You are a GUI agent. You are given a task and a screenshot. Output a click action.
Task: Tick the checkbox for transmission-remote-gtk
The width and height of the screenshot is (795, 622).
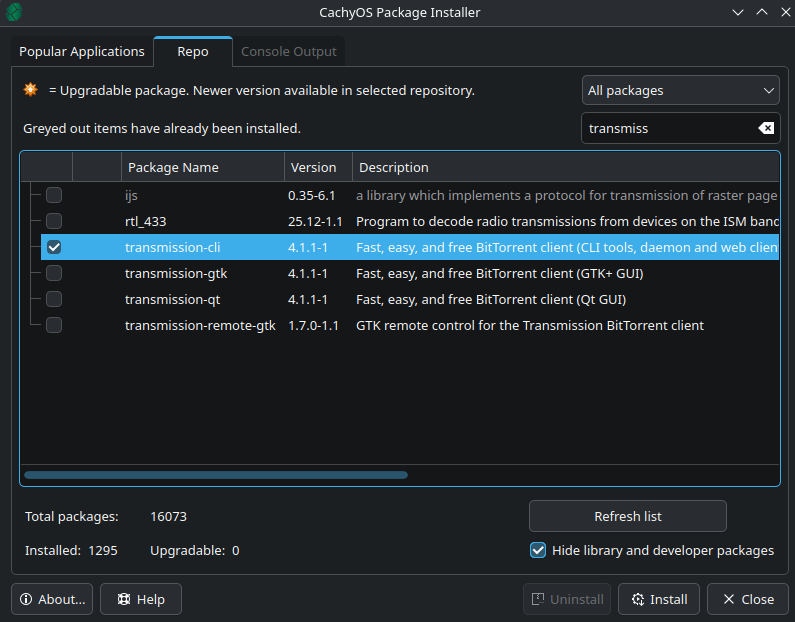[x=54, y=325]
